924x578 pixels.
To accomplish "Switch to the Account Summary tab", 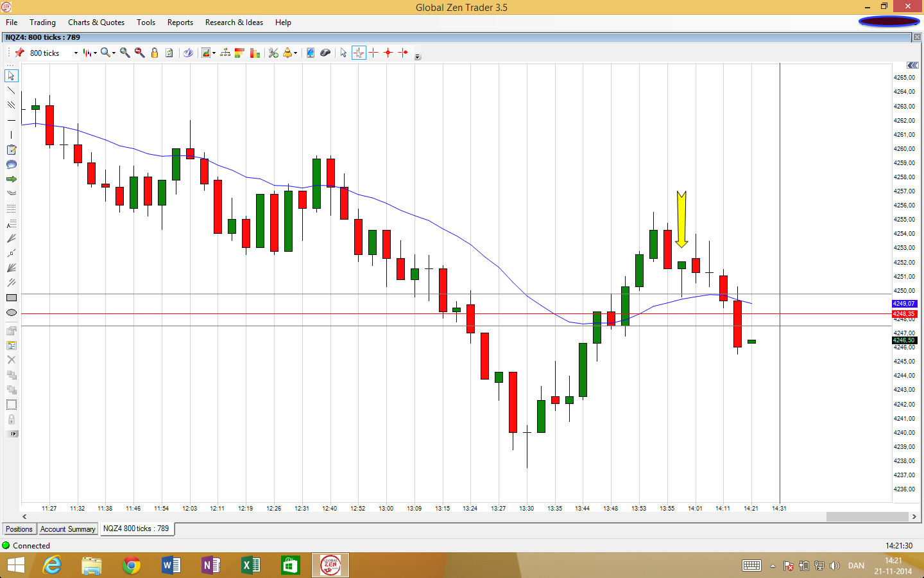I will 67,529.
